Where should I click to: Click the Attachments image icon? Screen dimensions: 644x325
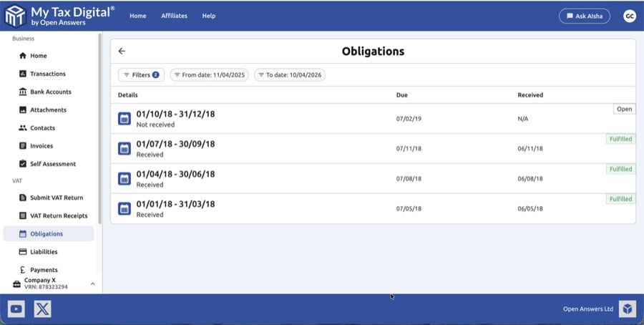pos(23,110)
